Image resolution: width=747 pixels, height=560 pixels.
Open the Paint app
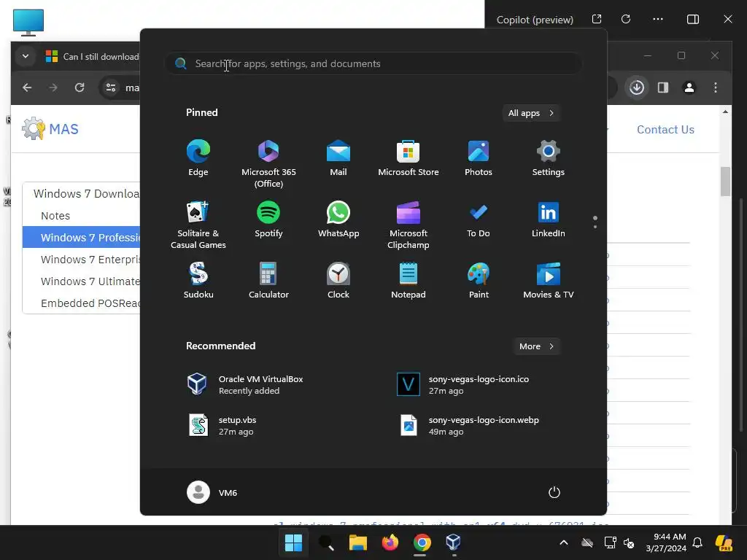479,281
